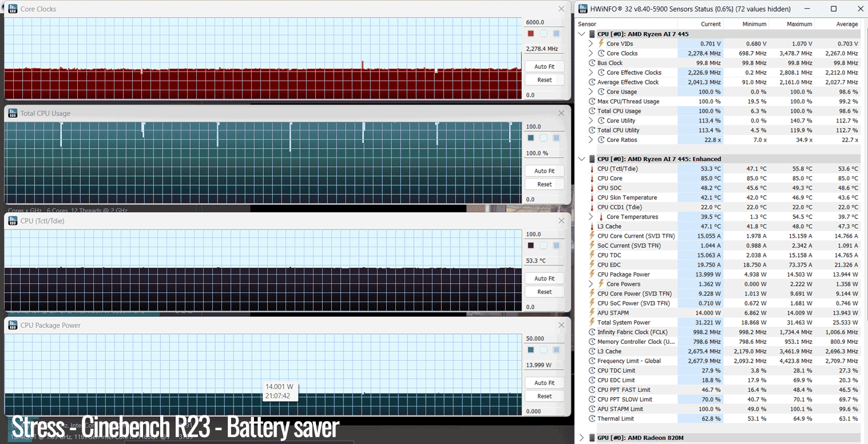Expand the Core Powers row
The image size is (868, 444).
click(591, 284)
